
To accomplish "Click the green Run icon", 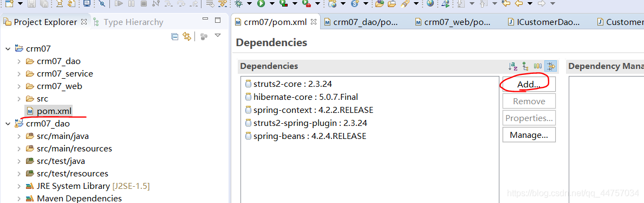I will point(261,4).
